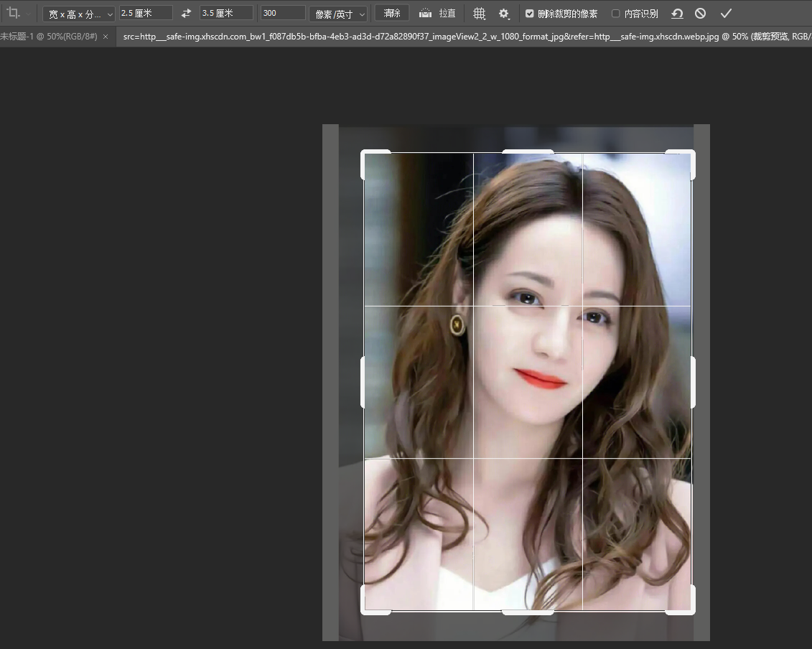812x649 pixels.
Task: Cancel the current crop operation
Action: [x=701, y=14]
